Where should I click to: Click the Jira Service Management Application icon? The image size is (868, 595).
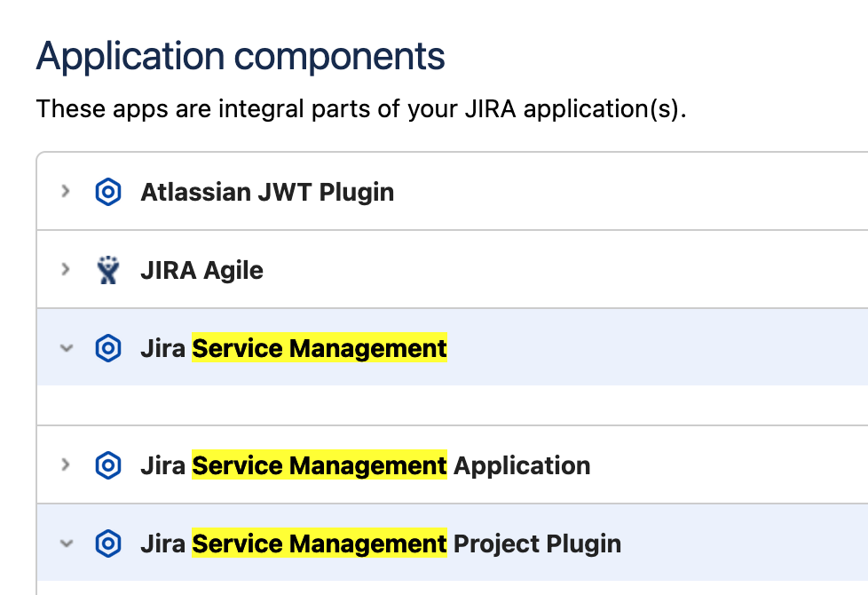(x=108, y=465)
